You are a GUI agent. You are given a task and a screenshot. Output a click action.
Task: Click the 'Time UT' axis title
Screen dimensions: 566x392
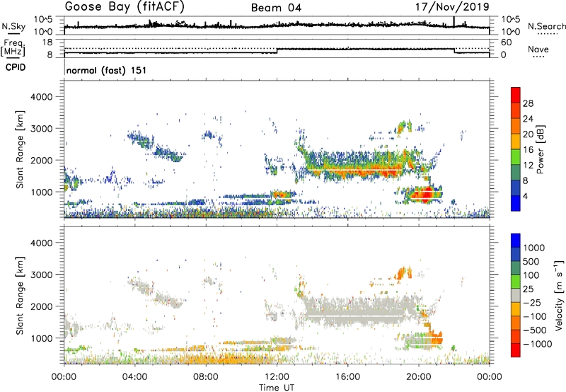point(277,388)
